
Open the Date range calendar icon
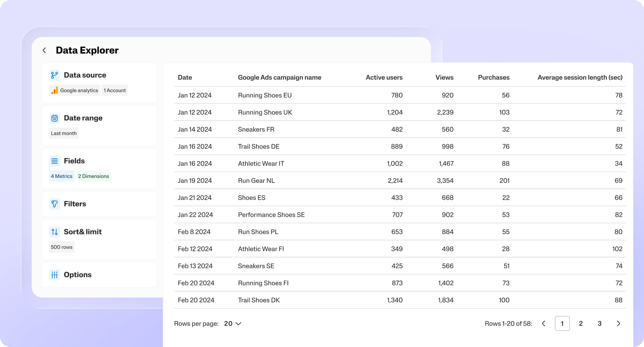[x=54, y=118]
